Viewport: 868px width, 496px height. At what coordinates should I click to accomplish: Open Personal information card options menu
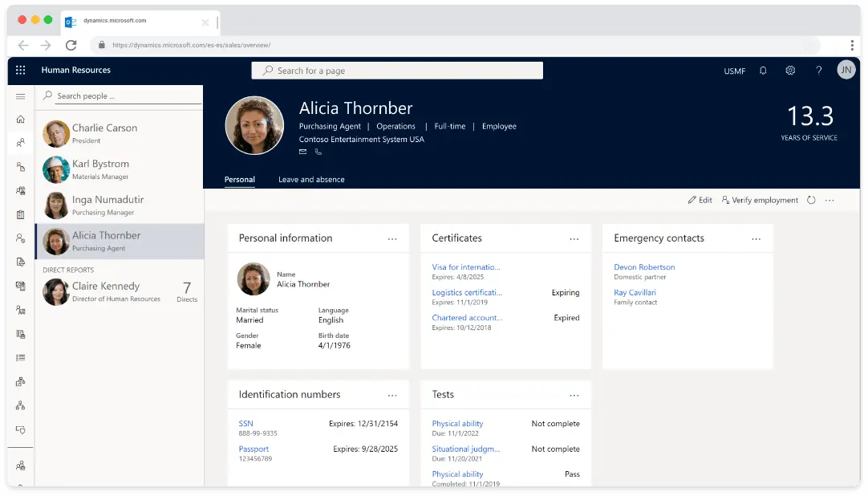click(392, 238)
